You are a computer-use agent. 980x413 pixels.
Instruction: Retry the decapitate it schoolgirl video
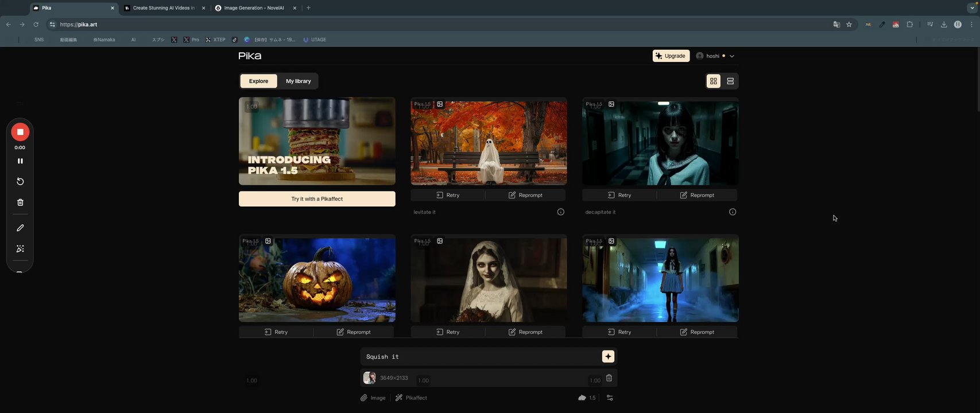click(619, 195)
